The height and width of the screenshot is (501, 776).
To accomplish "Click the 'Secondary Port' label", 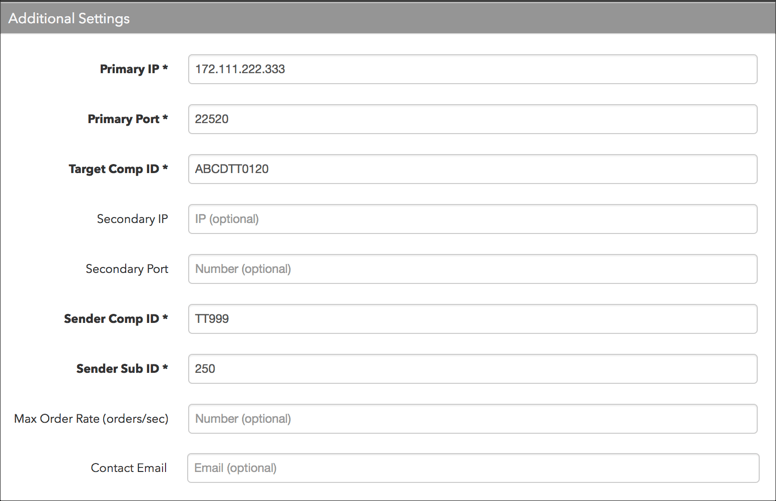I will coord(127,269).
